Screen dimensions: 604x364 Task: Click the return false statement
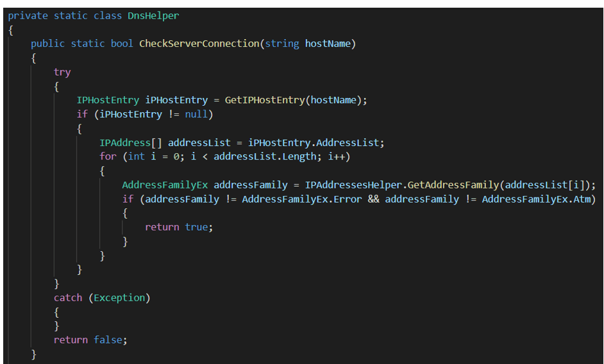pos(90,340)
